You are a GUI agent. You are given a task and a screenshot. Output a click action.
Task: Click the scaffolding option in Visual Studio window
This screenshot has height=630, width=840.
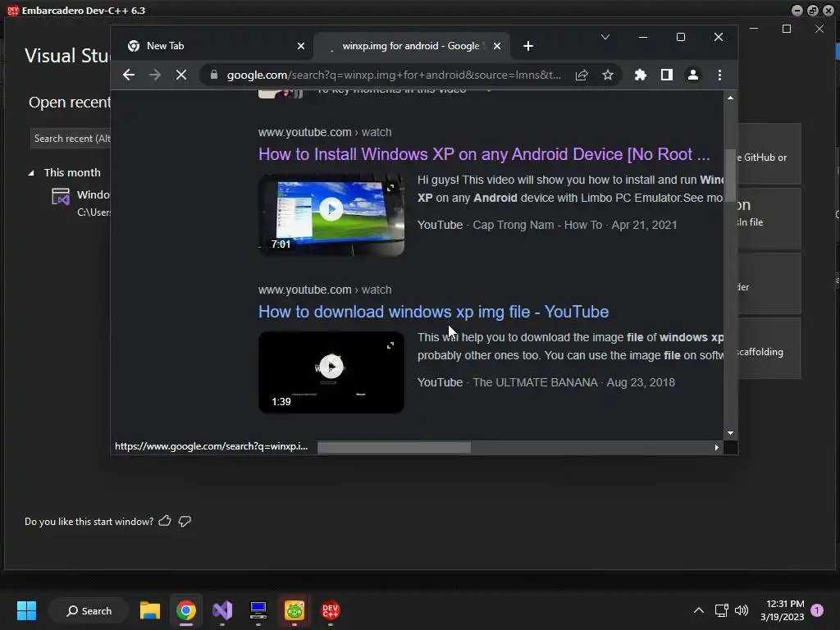pyautogui.click(x=769, y=349)
